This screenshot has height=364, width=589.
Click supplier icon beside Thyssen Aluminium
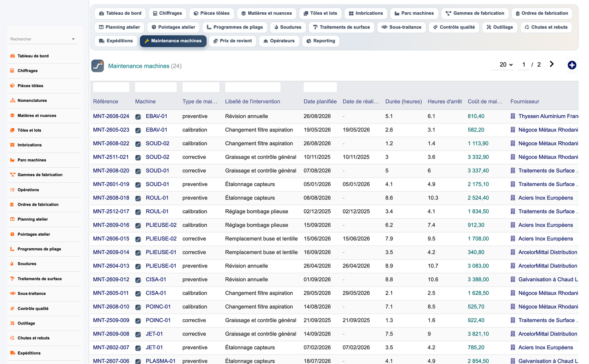[x=513, y=116]
